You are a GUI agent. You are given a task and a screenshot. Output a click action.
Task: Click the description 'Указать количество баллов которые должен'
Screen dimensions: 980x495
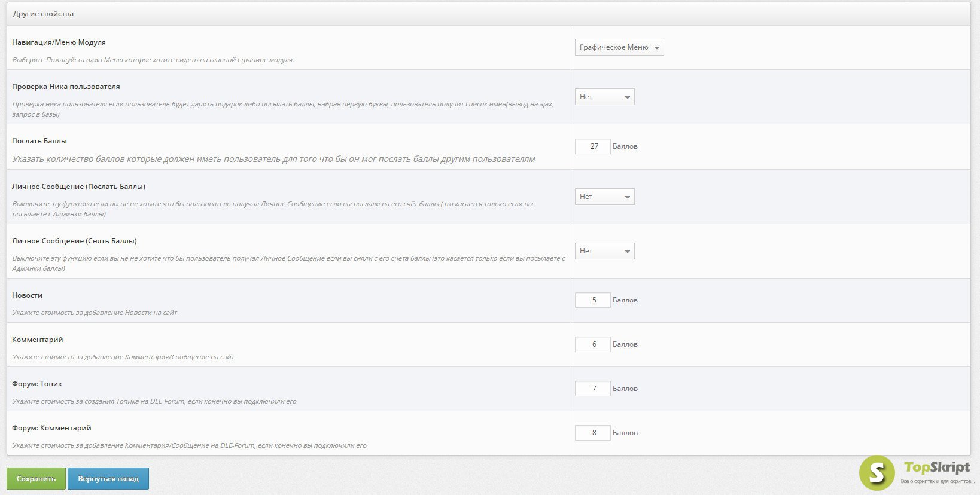[x=273, y=159]
